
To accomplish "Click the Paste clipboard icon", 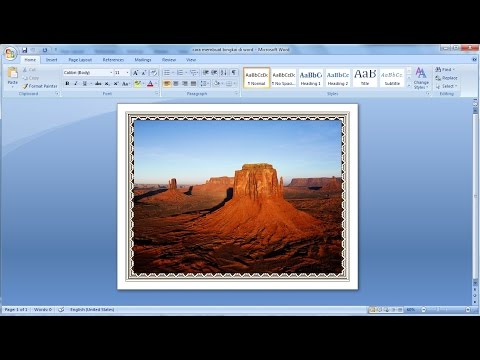I will click(13, 73).
